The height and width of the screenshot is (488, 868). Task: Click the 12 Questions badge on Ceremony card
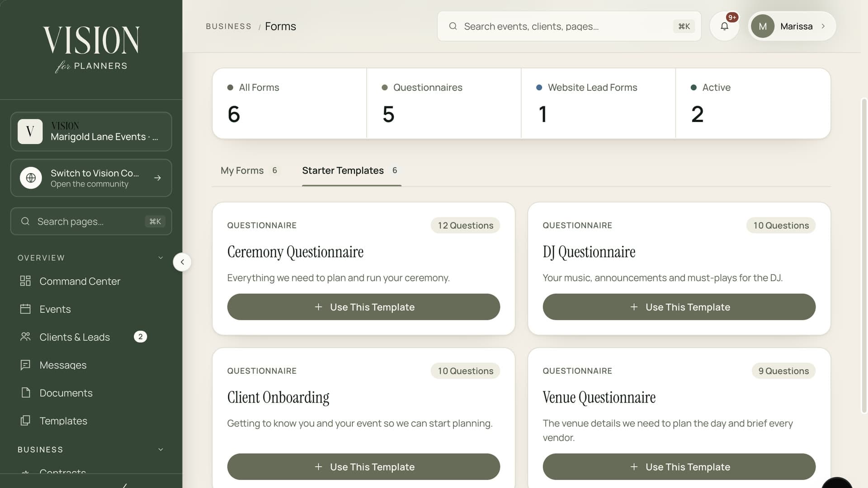465,225
